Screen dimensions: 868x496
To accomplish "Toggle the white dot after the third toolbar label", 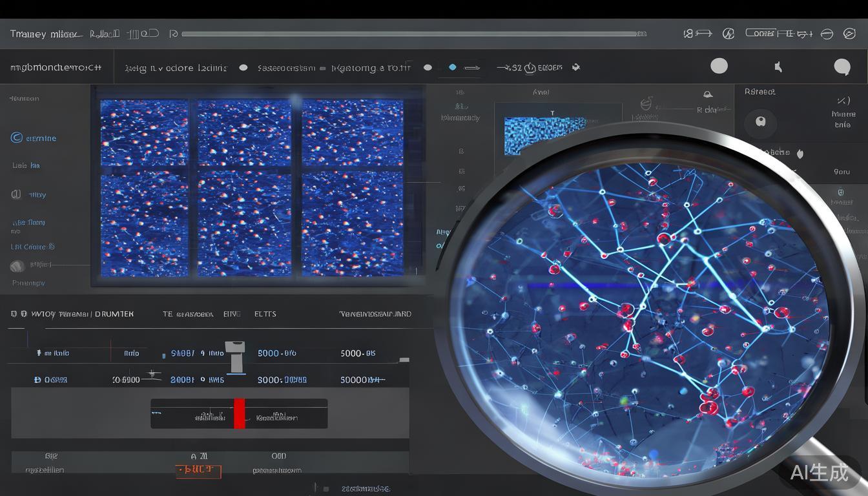I will [428, 67].
